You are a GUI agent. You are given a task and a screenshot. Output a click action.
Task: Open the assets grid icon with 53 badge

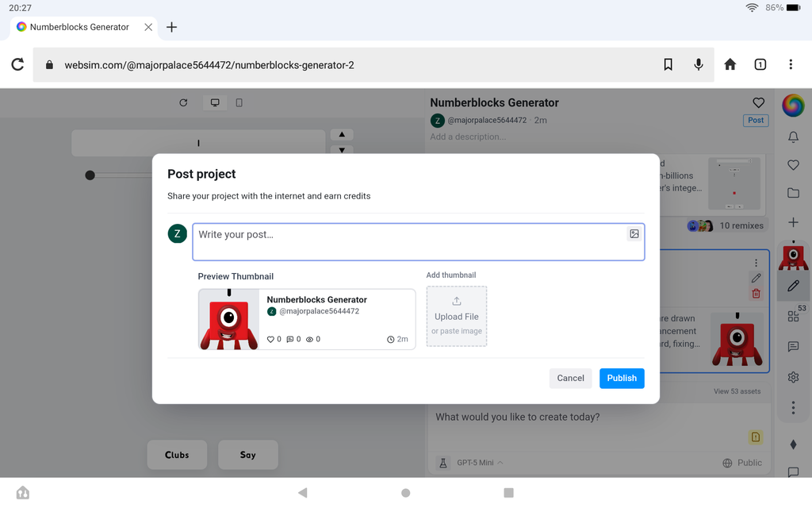pyautogui.click(x=793, y=316)
